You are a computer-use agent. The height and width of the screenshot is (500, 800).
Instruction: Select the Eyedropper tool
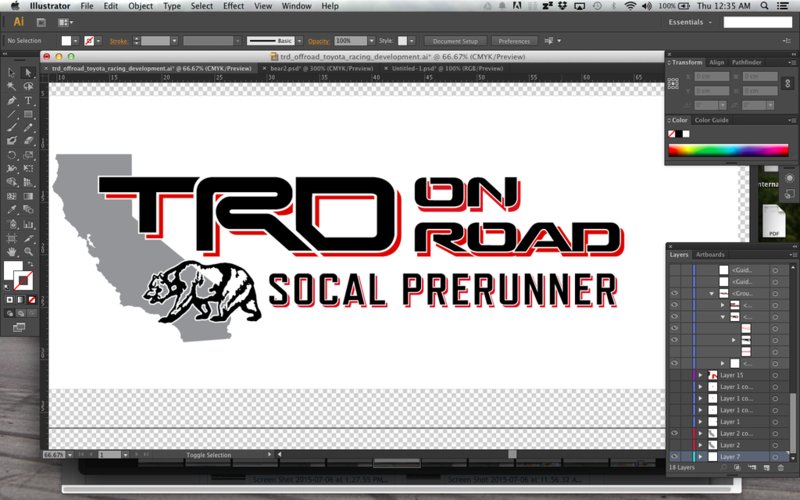click(11, 210)
